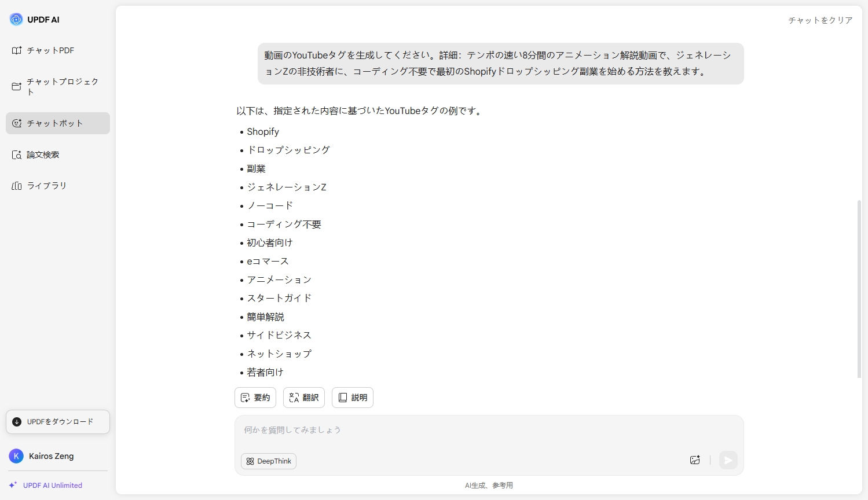Screen dimensions: 868x500
Task: Click the コーディング不要 tag text
Action: [284, 224]
